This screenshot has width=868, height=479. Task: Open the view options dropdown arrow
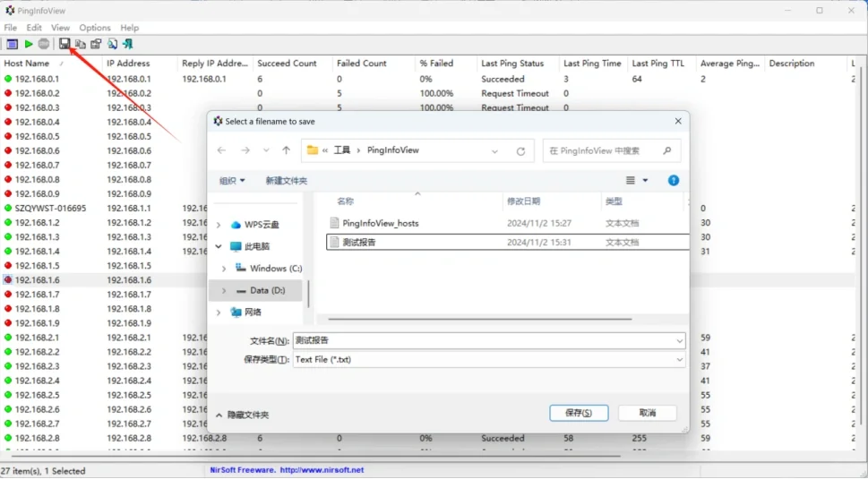click(x=645, y=180)
